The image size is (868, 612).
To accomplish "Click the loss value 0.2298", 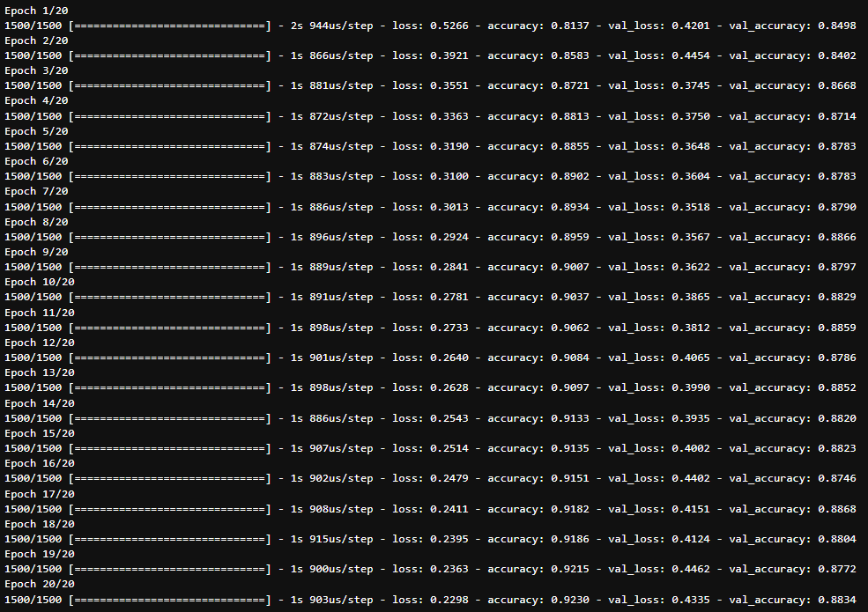I will 449,600.
